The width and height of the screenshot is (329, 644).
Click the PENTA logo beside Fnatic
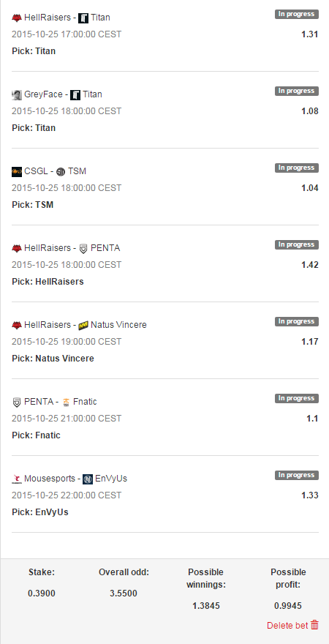click(x=17, y=402)
